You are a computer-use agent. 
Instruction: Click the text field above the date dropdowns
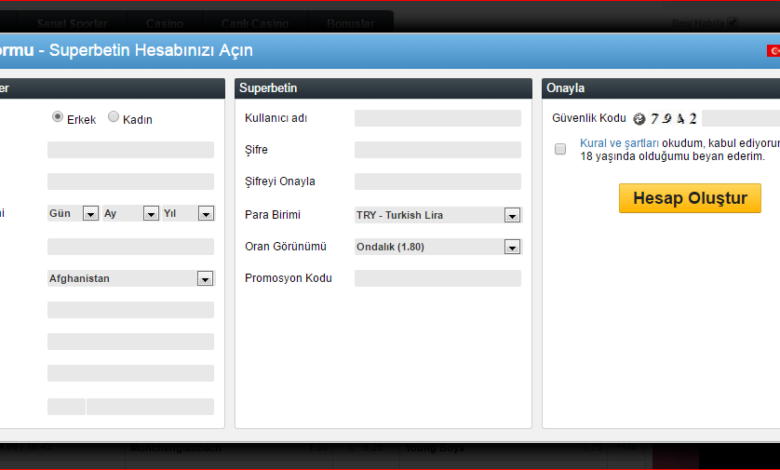click(x=131, y=182)
